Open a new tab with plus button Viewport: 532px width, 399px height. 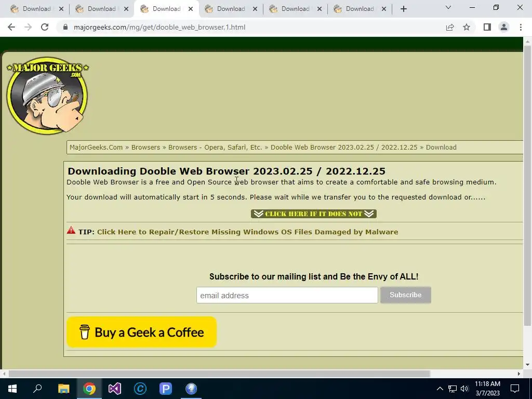[x=403, y=9]
